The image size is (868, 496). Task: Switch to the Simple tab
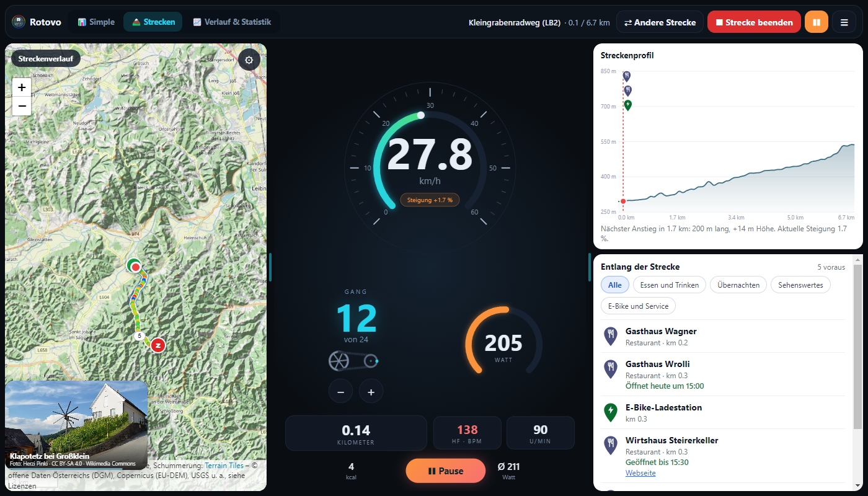[96, 22]
